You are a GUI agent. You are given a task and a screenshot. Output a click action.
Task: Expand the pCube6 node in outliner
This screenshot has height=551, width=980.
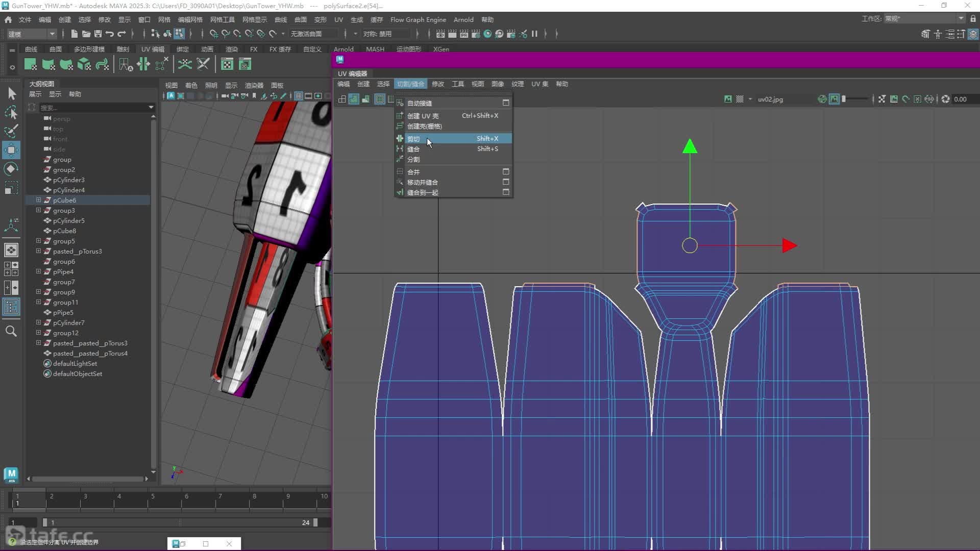pyautogui.click(x=38, y=200)
